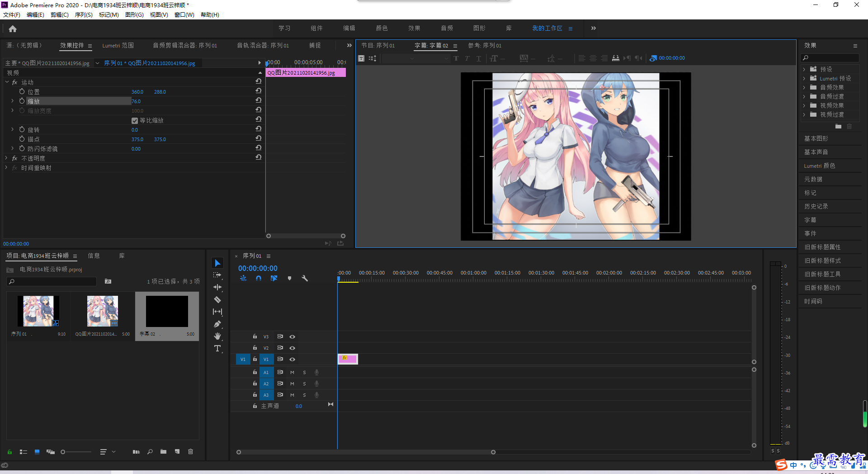
Task: Hide V3 track output eye
Action: click(292, 337)
